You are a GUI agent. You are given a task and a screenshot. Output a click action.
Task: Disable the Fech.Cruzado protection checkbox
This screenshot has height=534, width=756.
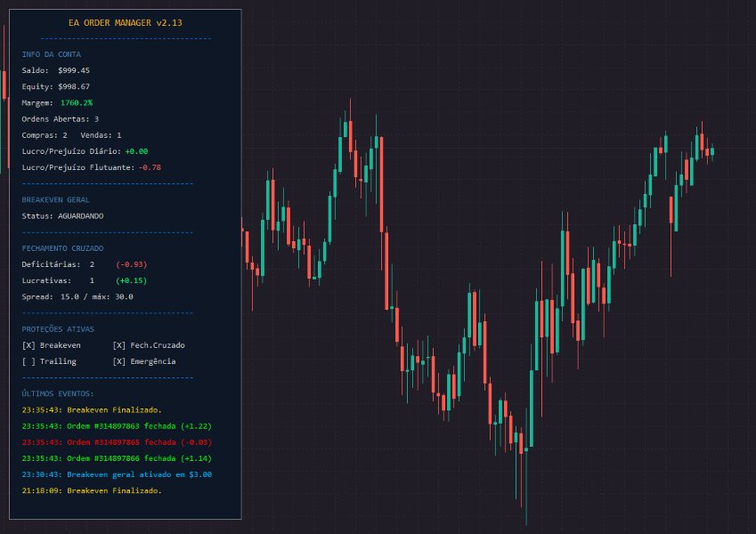tap(118, 345)
